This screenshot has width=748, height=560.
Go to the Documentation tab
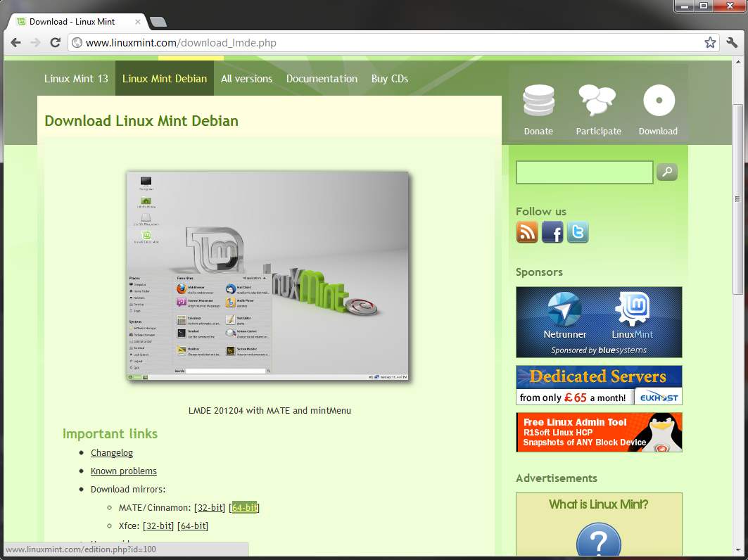(322, 79)
